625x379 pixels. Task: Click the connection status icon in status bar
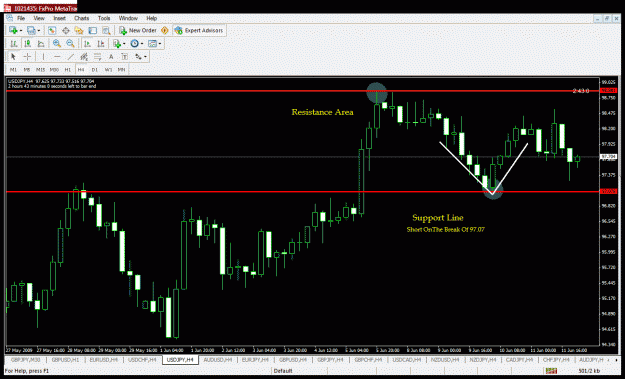[x=551, y=371]
